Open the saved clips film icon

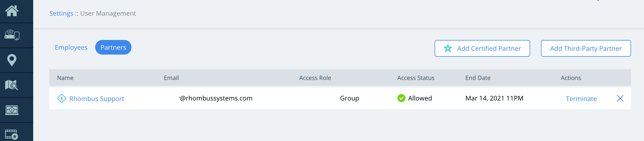[12, 134]
